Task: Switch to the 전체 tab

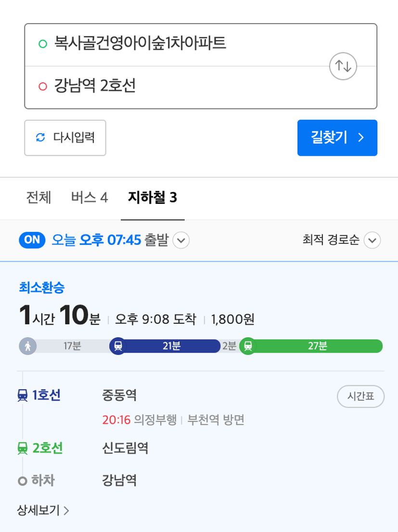Action: point(39,198)
